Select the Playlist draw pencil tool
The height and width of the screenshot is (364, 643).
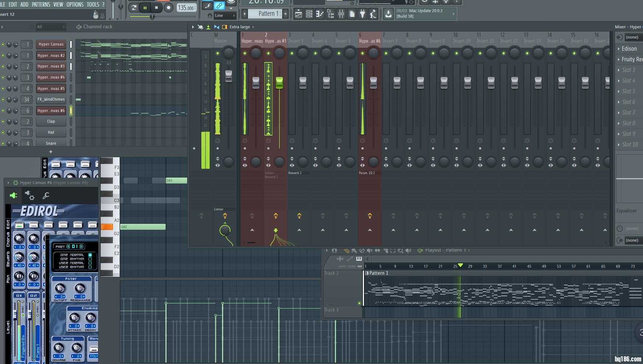point(346,251)
